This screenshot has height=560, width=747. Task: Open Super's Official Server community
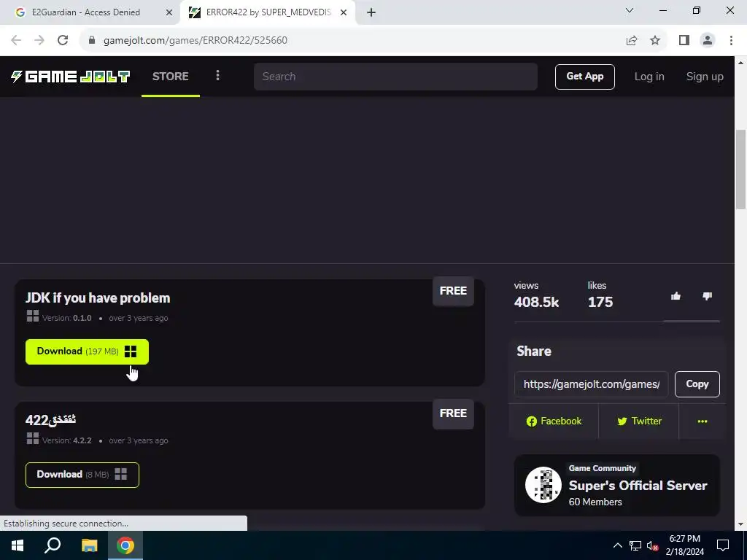pyautogui.click(x=617, y=485)
